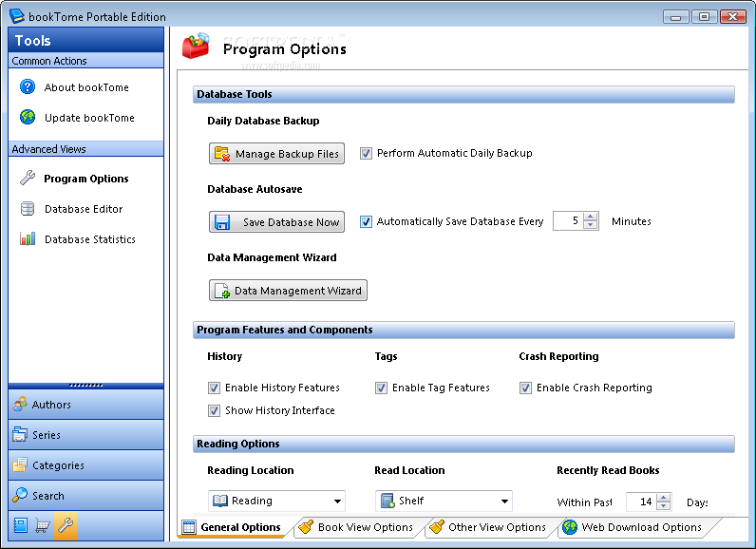Image resolution: width=756 pixels, height=549 pixels.
Task: Increase Within Past days with up arrow
Action: click(664, 499)
